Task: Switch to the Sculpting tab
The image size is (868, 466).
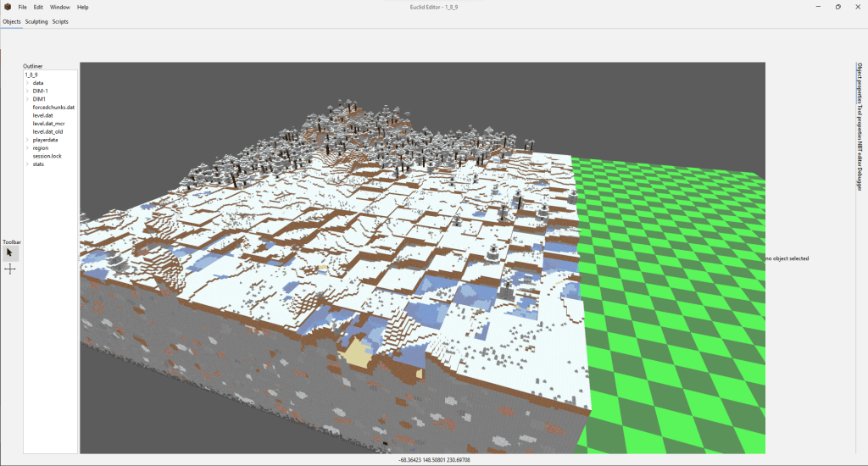Action: (36, 21)
